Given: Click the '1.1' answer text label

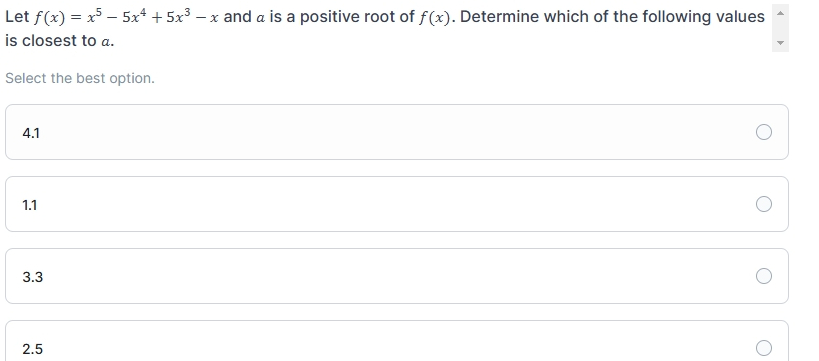Looking at the screenshot, I should click(x=30, y=205).
